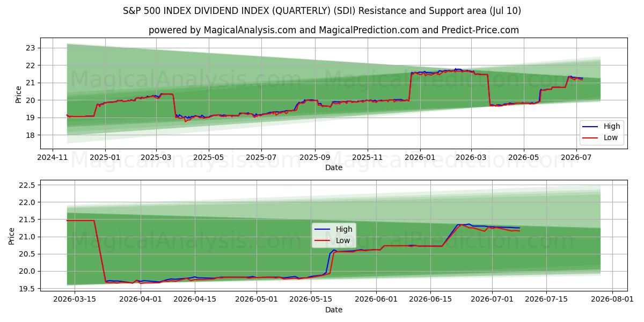
Task: Click the 2026-08-01 date tick on bottom chart
Action: [x=612, y=300]
